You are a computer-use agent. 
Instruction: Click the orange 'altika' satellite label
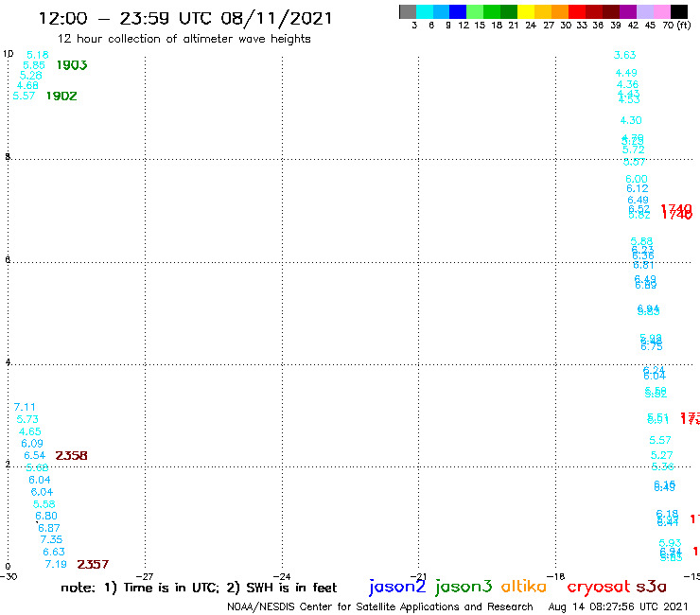[x=524, y=587]
